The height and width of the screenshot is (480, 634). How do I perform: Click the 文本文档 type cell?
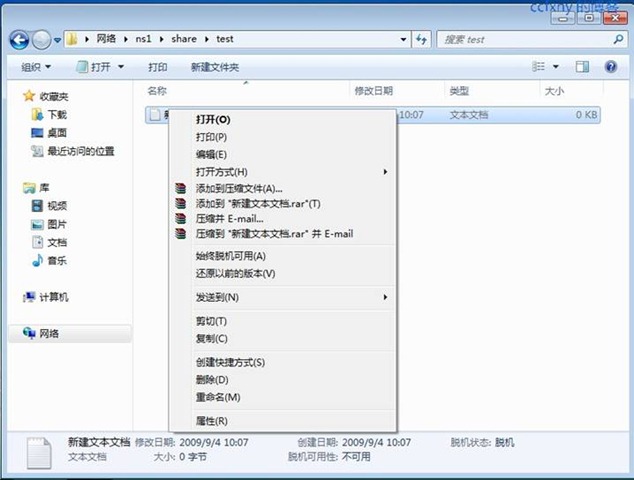click(x=469, y=115)
